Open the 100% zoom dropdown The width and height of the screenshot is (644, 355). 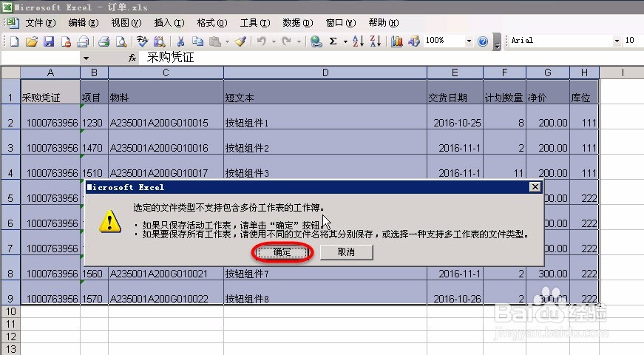click(469, 41)
